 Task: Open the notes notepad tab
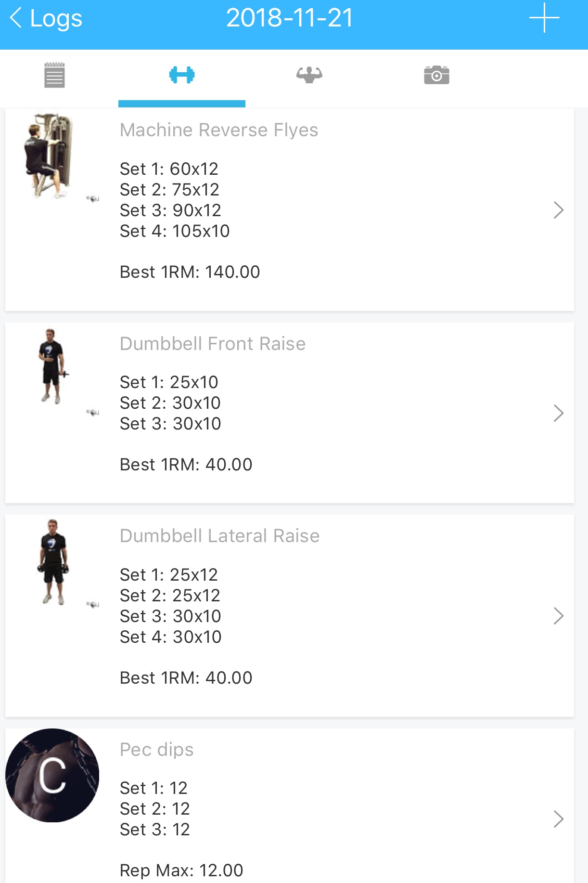(54, 76)
